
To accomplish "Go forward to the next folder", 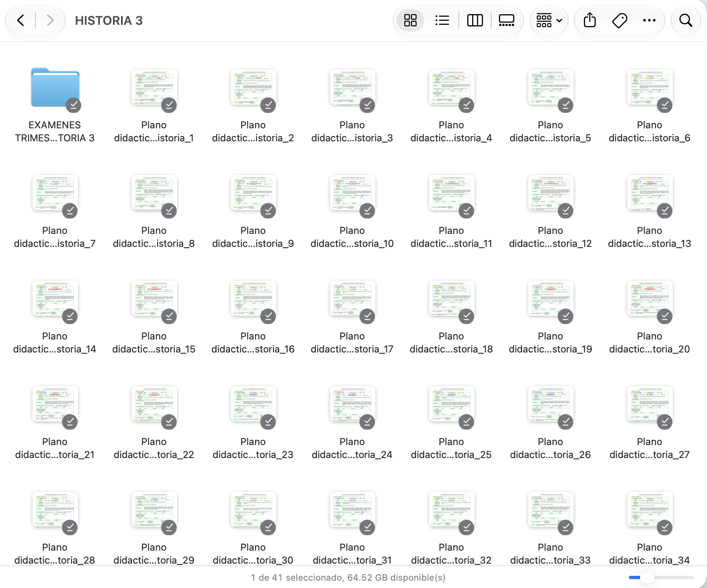I will tap(50, 20).
